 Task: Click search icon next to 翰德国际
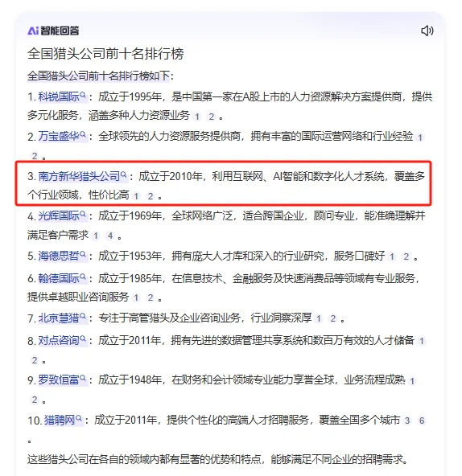pyautogui.click(x=83, y=277)
